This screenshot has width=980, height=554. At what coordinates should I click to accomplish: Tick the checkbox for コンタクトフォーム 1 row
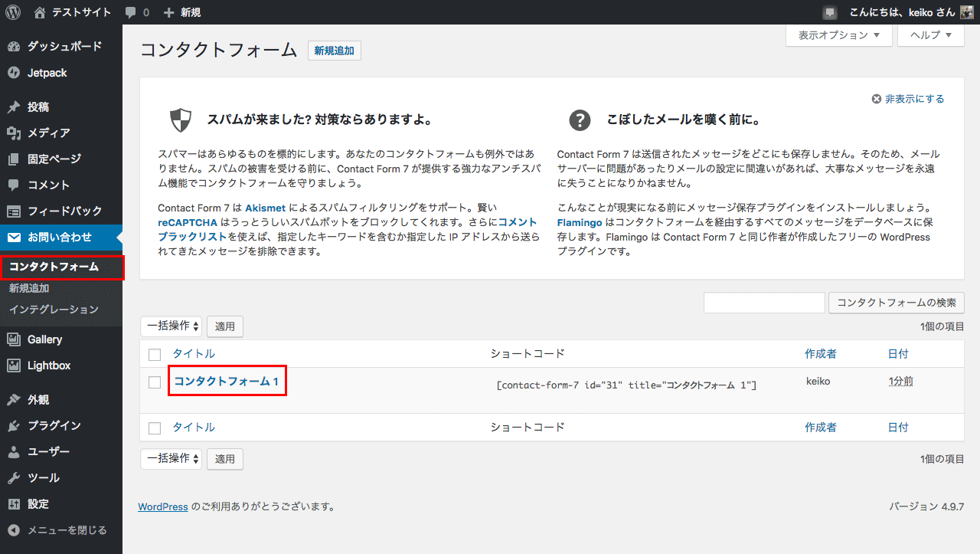pos(155,382)
